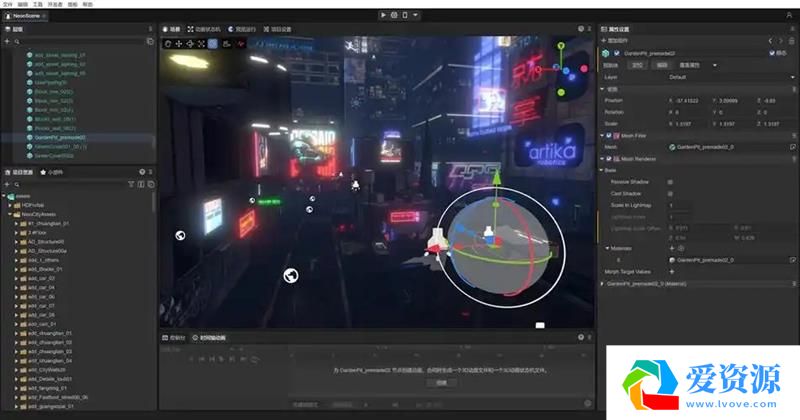Collapse the NeonCityAssets folder
Image resolution: width=800 pixels, height=420 pixels.
tap(10, 214)
